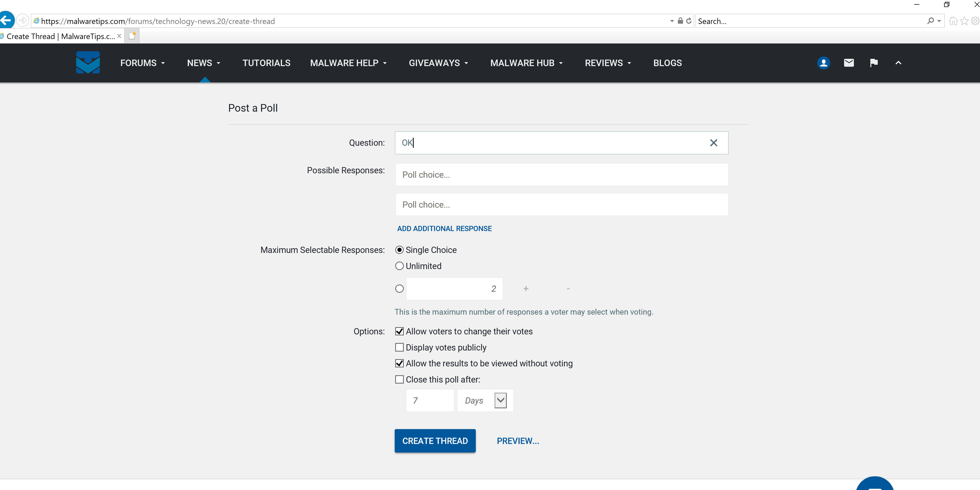The width and height of the screenshot is (980, 490).
Task: Click ADD ADDITIONAL RESPONSE link
Action: point(444,228)
